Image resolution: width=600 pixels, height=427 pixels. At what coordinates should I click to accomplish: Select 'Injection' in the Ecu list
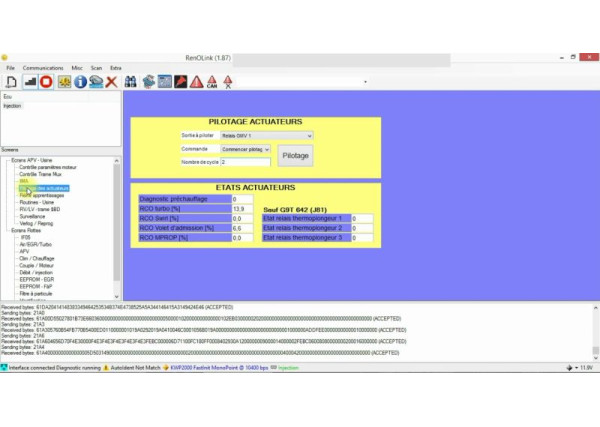click(12, 105)
